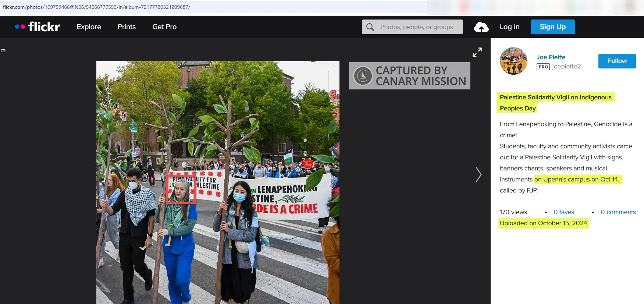Open Joe Piette's profile avatar
This screenshot has height=304, width=644.
coord(513,61)
